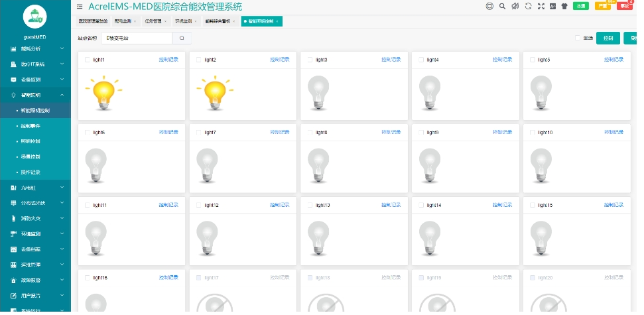The image size is (644, 315).
Task: Click the grey bulb icon of light3
Action: [318, 93]
